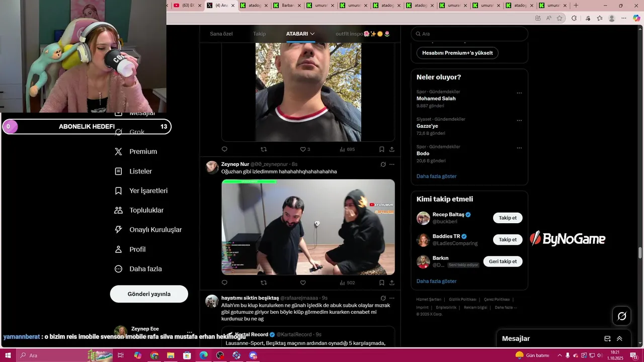644x362 pixels.
Task: Open the Windows Start menu
Action: (8, 355)
